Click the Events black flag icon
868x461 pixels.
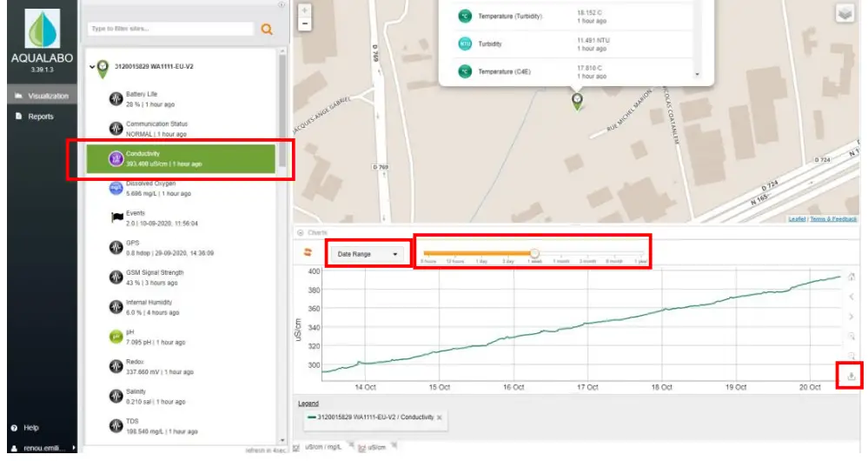pyautogui.click(x=116, y=217)
